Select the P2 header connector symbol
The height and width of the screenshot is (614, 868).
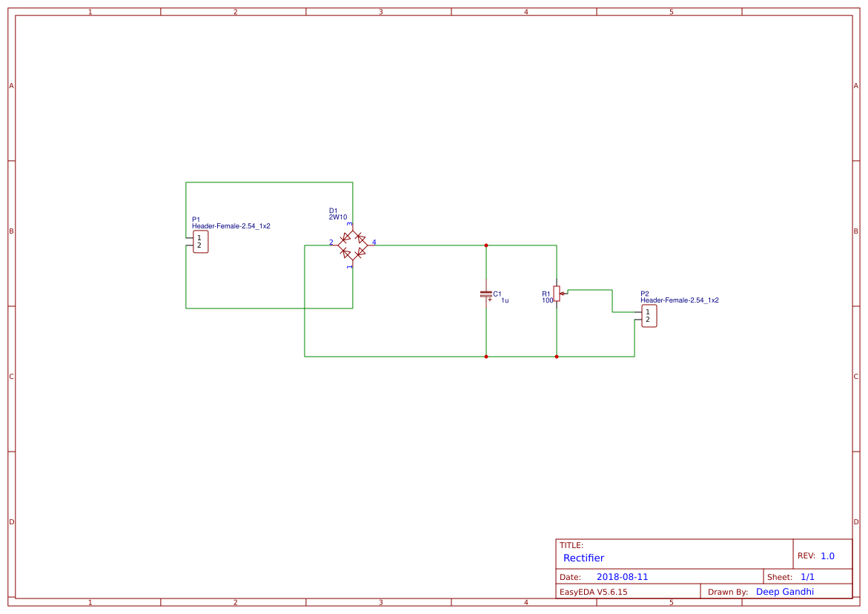coord(648,315)
